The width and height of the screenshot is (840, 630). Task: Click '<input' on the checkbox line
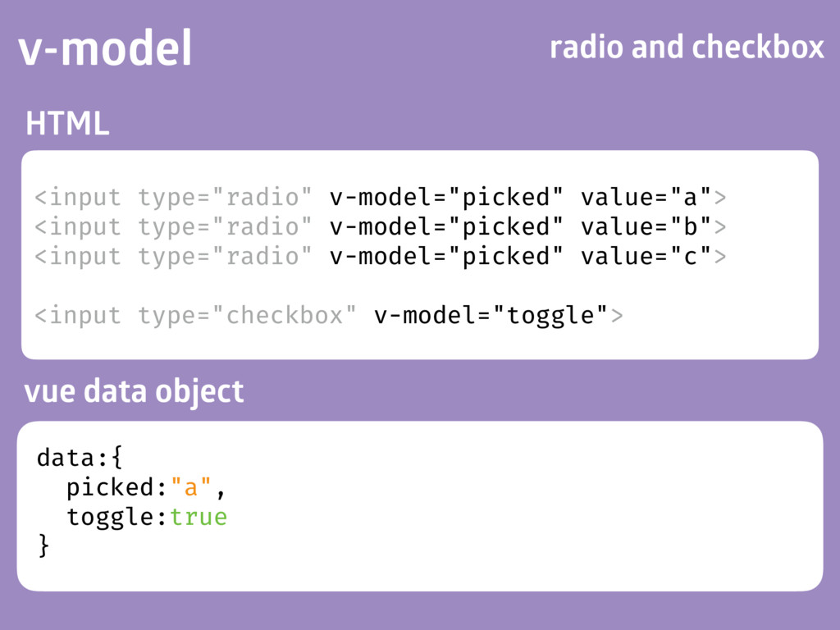[x=78, y=316]
